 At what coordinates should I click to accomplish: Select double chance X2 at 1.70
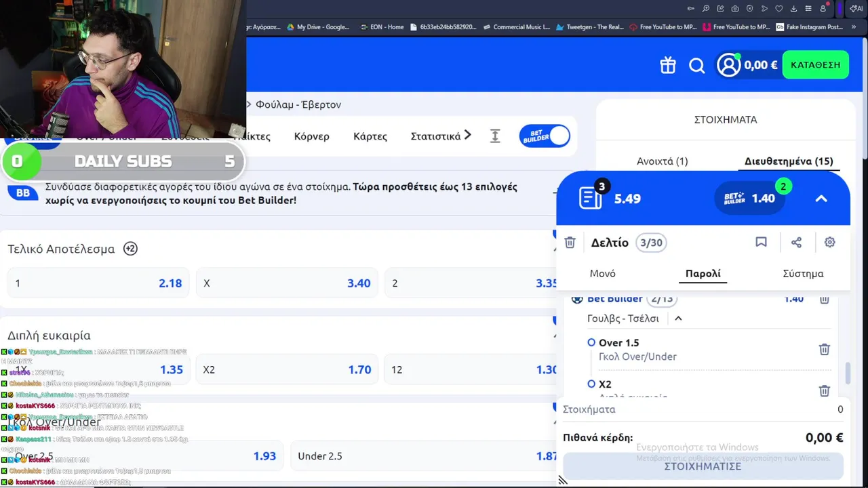tap(287, 369)
